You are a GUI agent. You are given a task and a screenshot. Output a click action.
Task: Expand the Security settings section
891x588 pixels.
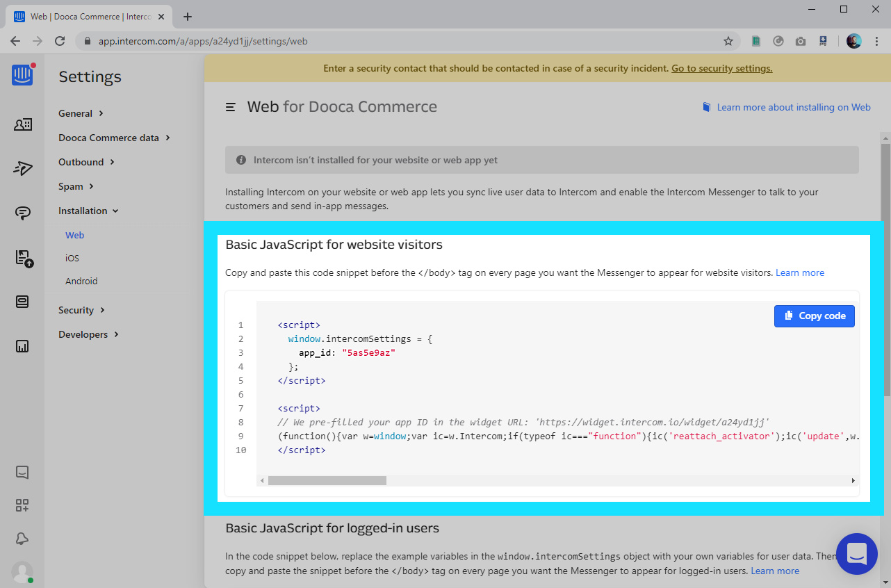click(82, 310)
